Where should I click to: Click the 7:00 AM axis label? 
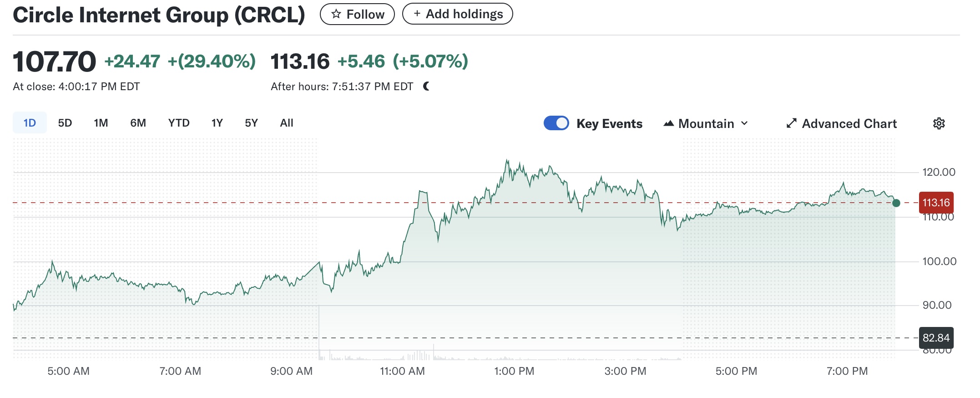tap(180, 371)
